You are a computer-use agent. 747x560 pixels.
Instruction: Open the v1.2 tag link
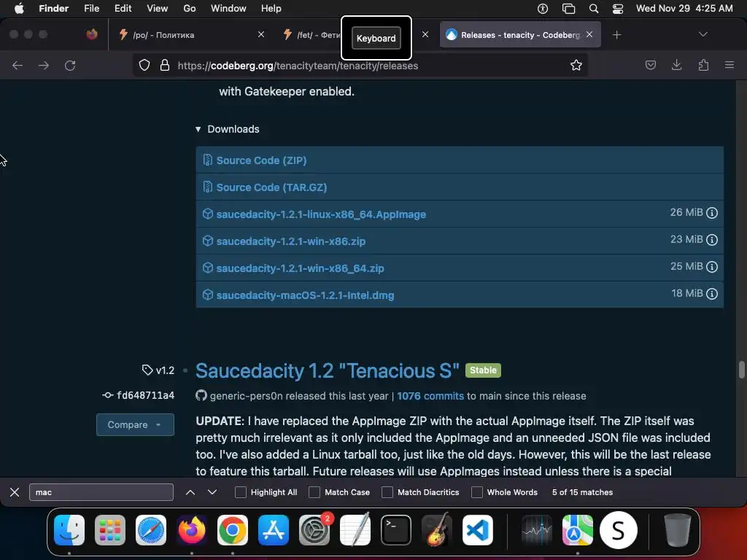click(158, 370)
